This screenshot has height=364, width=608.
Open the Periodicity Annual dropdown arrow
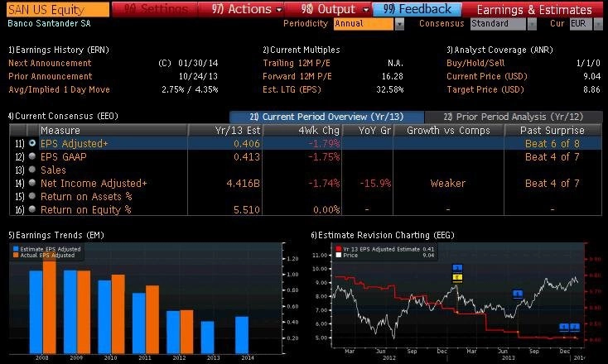pyautogui.click(x=399, y=24)
